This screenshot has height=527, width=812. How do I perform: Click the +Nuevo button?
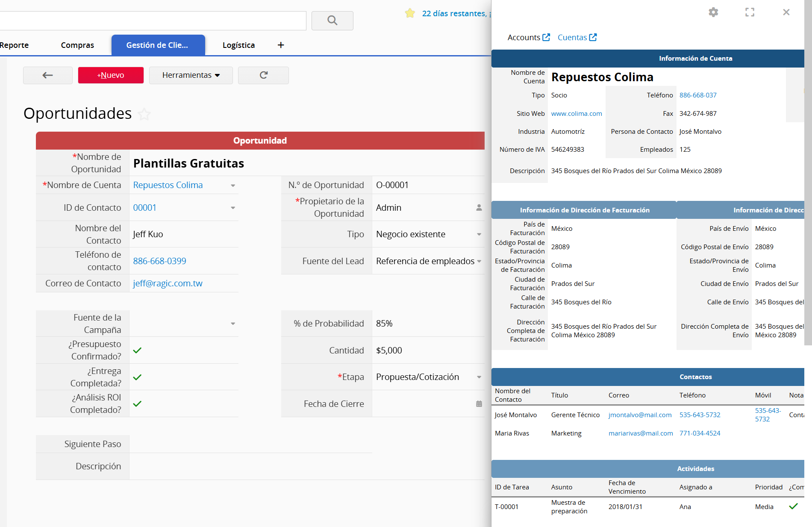111,75
